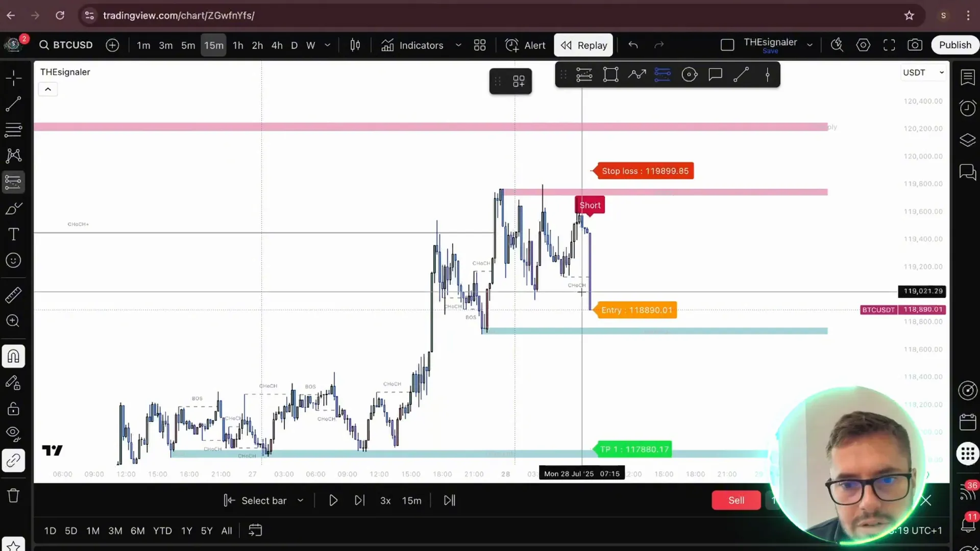
Task: Toggle stay in drawing mode
Action: 13,383
